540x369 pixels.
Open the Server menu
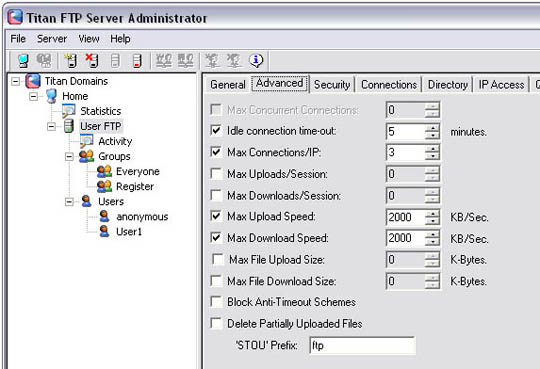coord(52,39)
